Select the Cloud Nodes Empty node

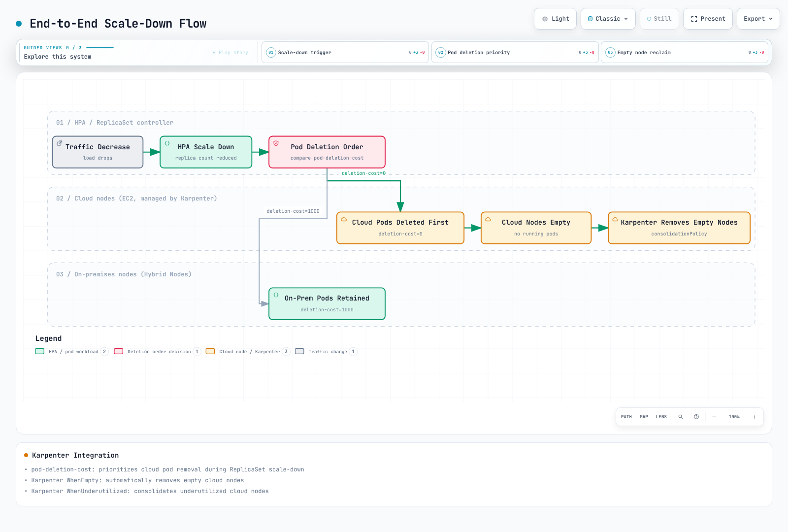pos(536,228)
